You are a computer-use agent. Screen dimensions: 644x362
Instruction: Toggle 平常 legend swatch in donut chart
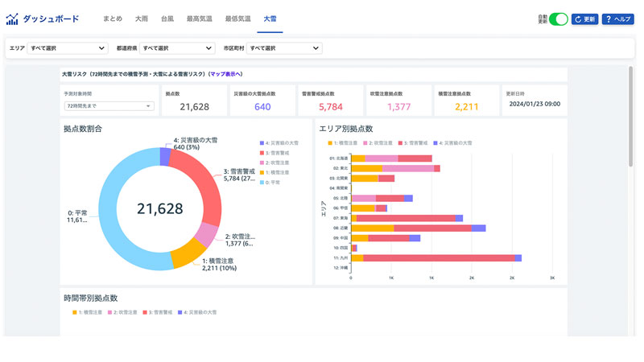[x=262, y=183]
